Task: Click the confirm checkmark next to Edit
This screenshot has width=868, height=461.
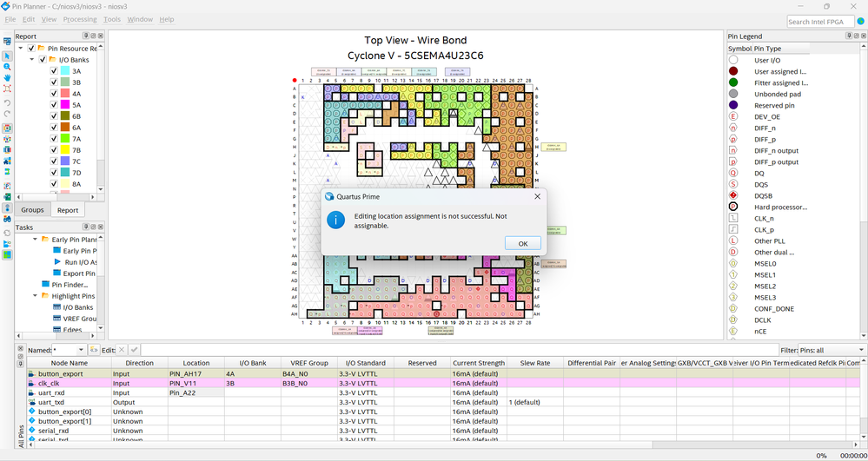Action: coord(134,350)
